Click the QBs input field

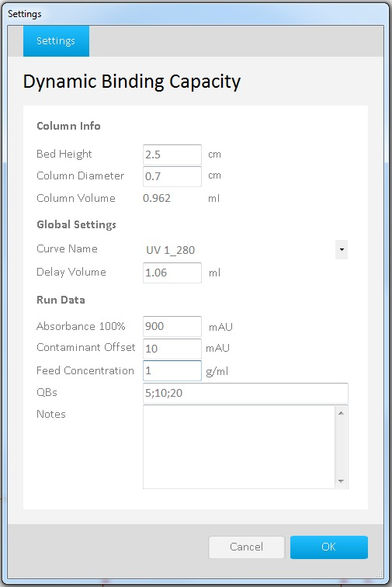point(245,393)
